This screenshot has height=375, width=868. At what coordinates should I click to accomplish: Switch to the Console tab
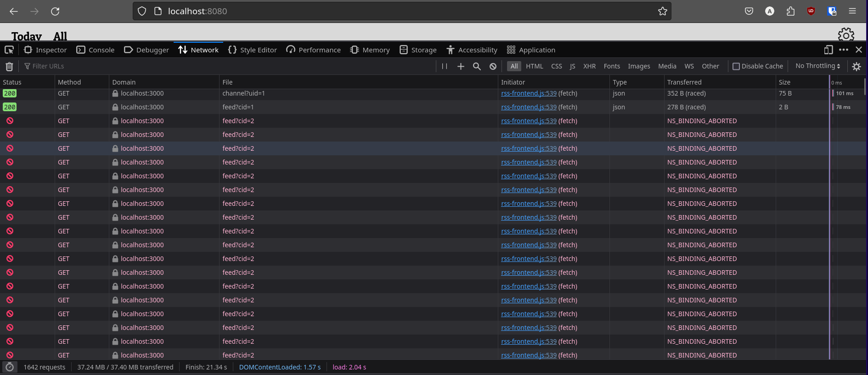click(x=96, y=50)
